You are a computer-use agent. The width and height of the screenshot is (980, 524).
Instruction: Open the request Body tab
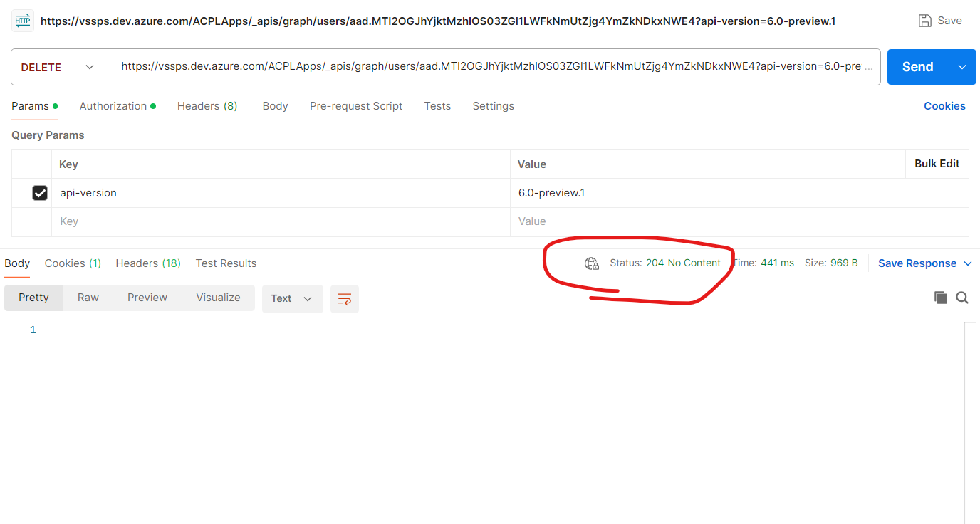pos(275,106)
